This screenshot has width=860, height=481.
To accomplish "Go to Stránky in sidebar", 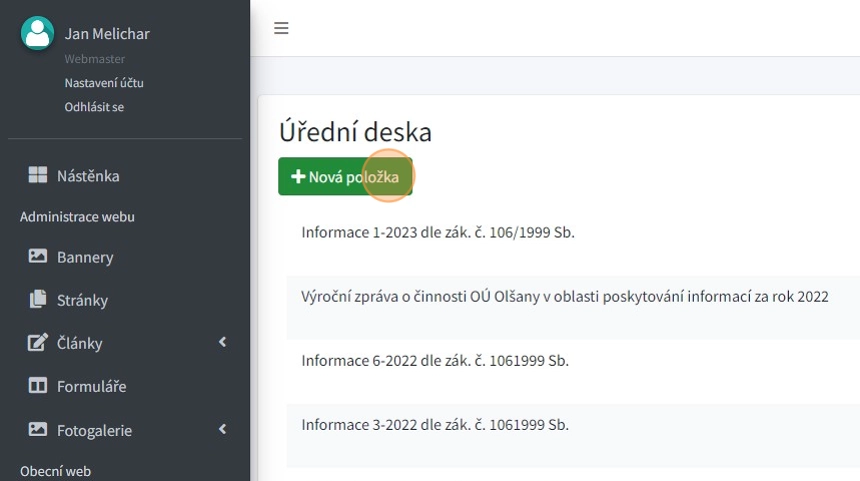I will pos(82,300).
